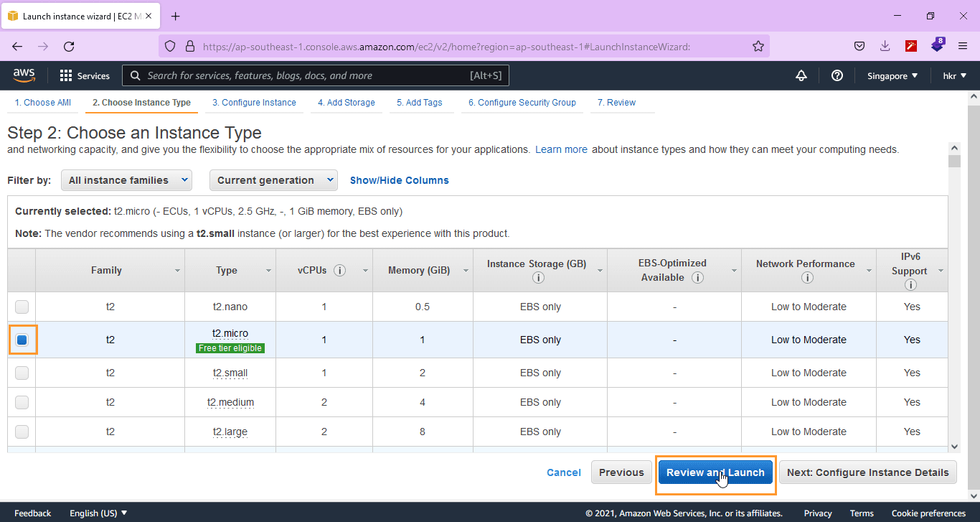Show vCPUs column info icon
The width and height of the screenshot is (980, 522).
(x=340, y=271)
